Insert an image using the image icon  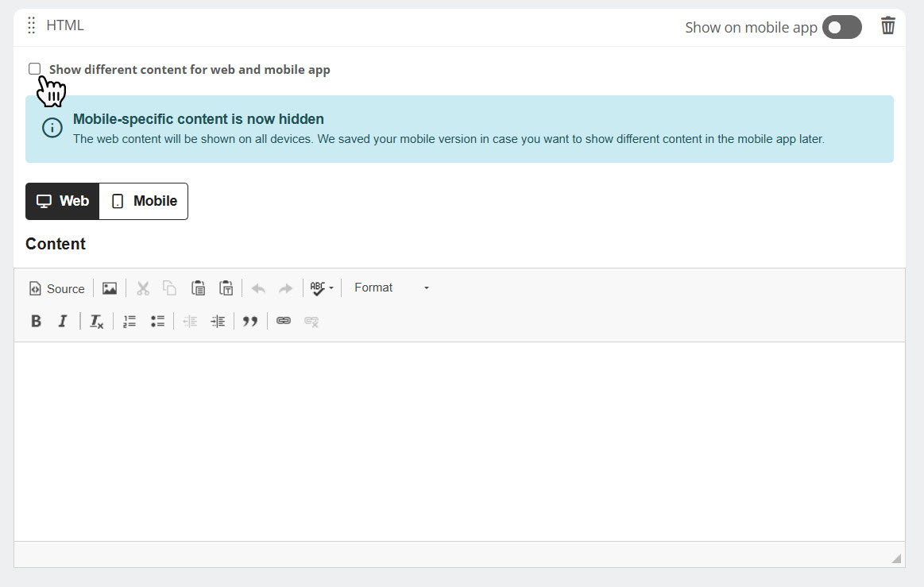(110, 288)
